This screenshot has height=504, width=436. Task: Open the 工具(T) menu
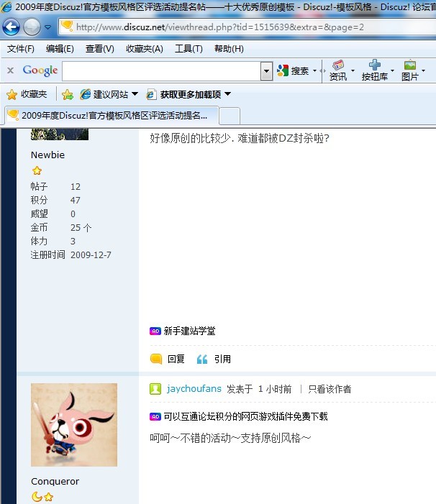[x=189, y=49]
